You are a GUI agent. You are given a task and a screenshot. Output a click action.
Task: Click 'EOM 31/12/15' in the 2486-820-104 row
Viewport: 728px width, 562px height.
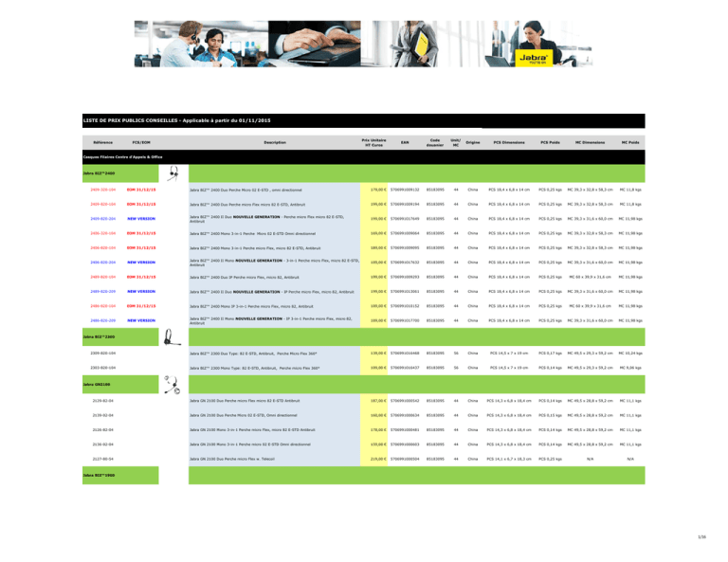[141, 306]
